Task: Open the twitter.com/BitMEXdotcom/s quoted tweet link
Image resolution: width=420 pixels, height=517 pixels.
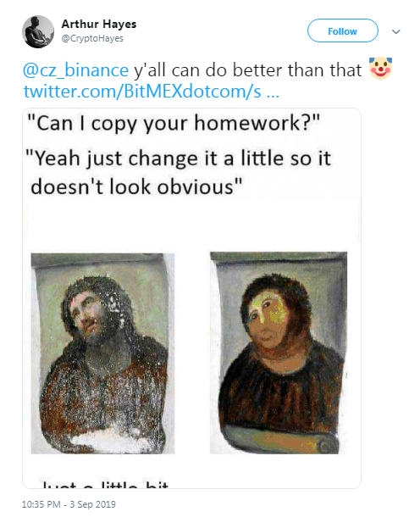Action: point(142,92)
